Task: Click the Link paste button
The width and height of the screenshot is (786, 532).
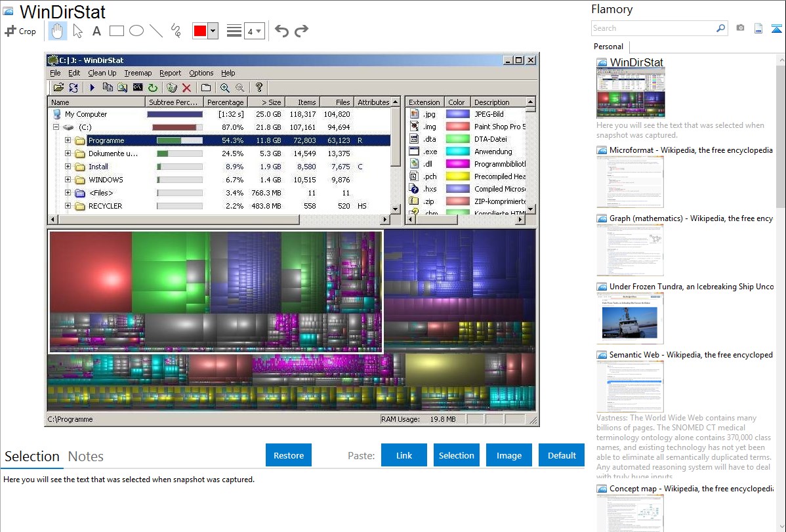Action: 404,455
